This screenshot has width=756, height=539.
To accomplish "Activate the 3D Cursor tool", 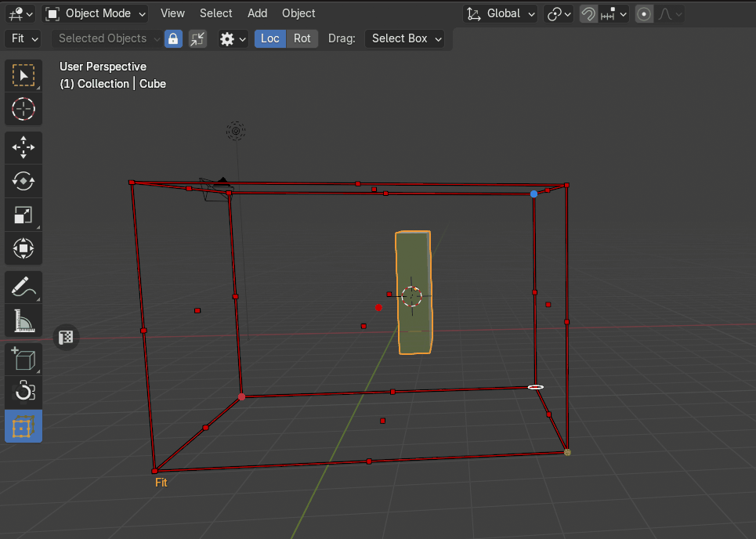I will 24,109.
